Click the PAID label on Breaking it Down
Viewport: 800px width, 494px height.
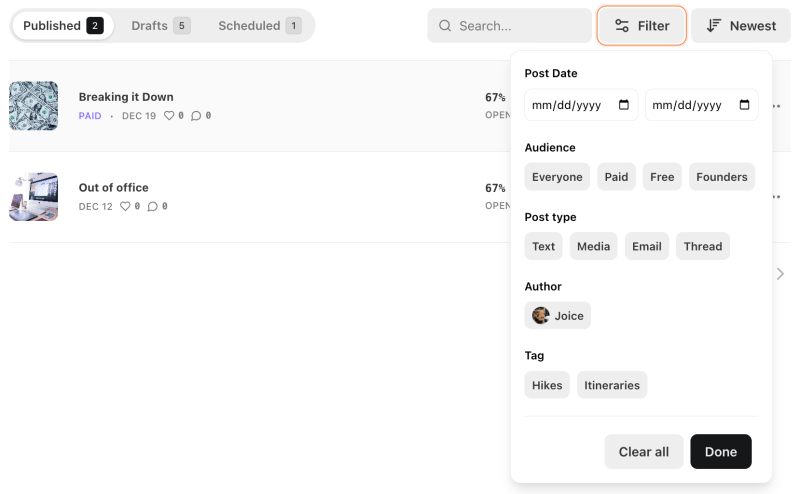point(90,116)
